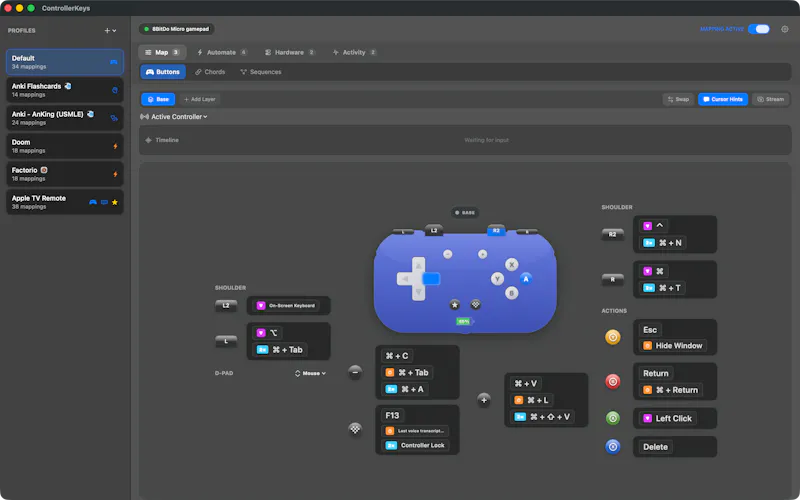Open the Left Click mapping
This screenshot has width=800, height=500.
pyautogui.click(x=667, y=418)
